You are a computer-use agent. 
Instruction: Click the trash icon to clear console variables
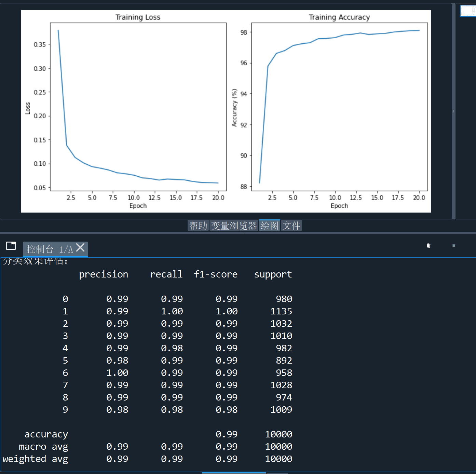[429, 246]
